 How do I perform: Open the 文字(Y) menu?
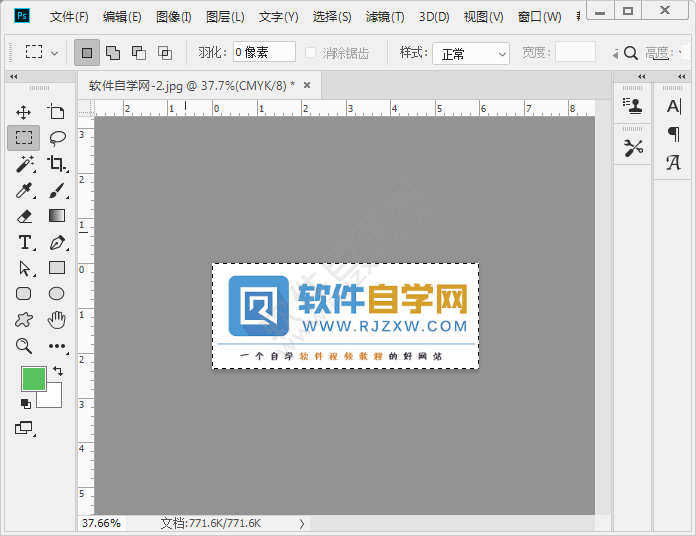[279, 17]
